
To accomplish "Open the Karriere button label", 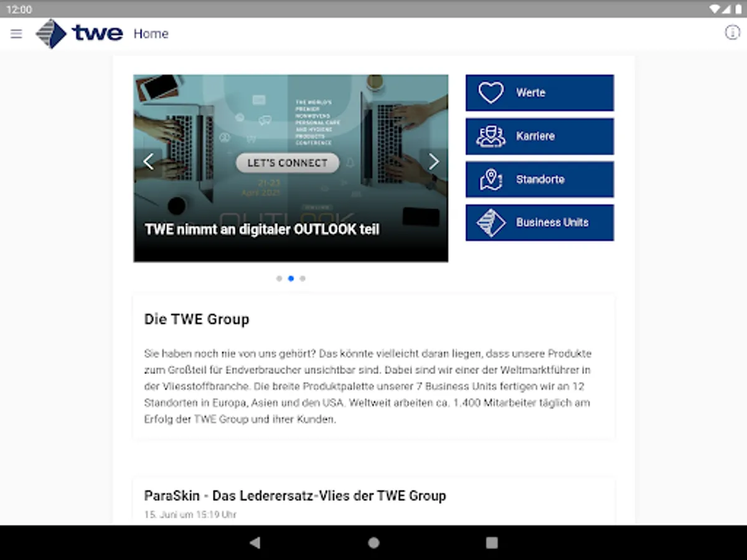I will click(535, 136).
